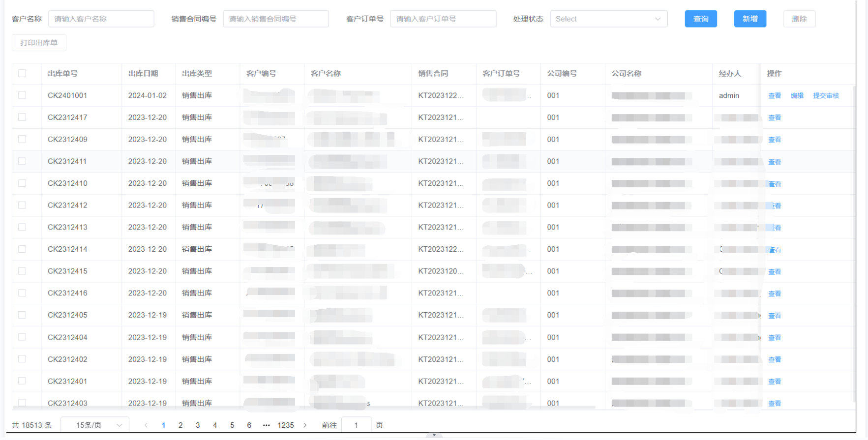Open 查看 link for row CK2312417
868x440 pixels.
[775, 117]
